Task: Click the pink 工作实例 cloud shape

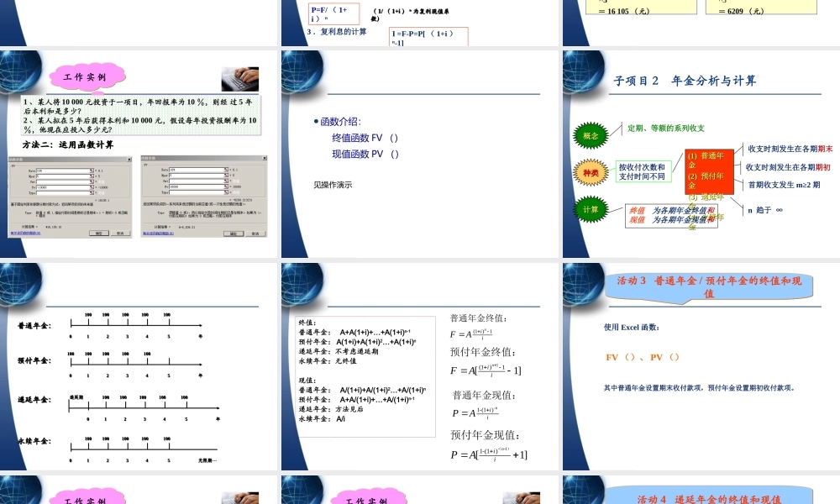Action: coord(87,77)
